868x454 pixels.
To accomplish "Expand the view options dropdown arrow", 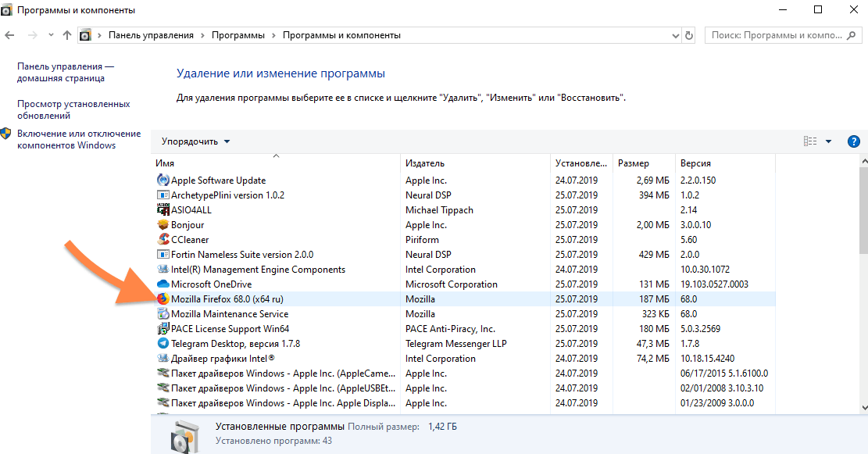I will (x=829, y=141).
